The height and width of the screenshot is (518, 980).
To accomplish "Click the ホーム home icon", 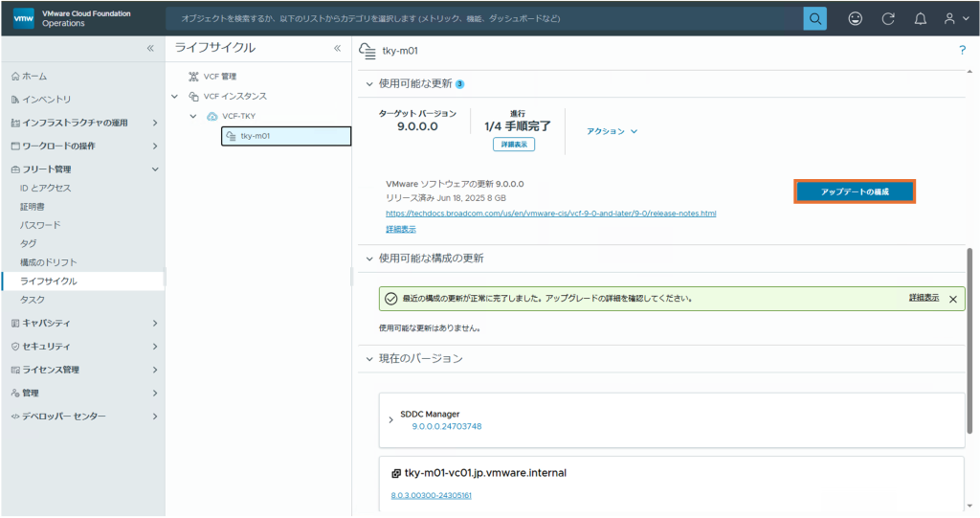I will pos(15,77).
